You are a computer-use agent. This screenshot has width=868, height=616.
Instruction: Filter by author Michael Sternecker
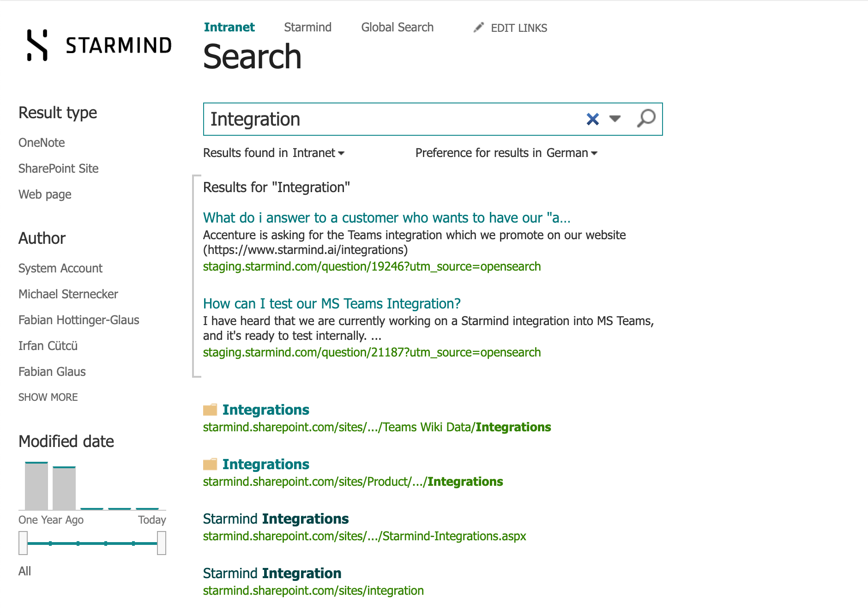[68, 294]
